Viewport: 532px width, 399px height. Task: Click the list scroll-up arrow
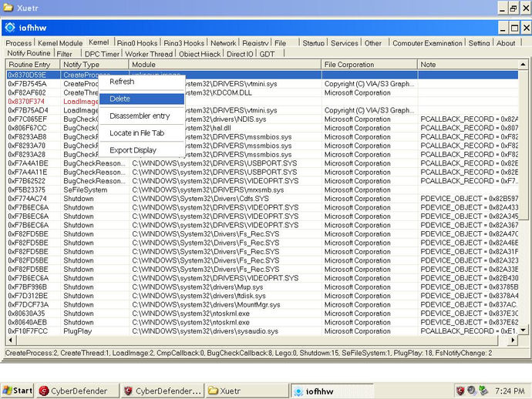point(523,64)
